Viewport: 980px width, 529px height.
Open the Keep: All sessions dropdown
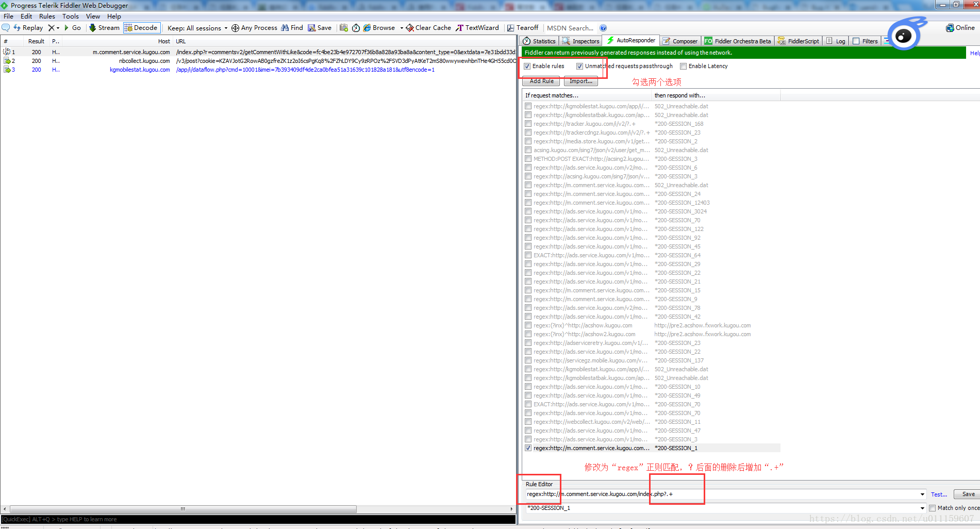point(197,28)
